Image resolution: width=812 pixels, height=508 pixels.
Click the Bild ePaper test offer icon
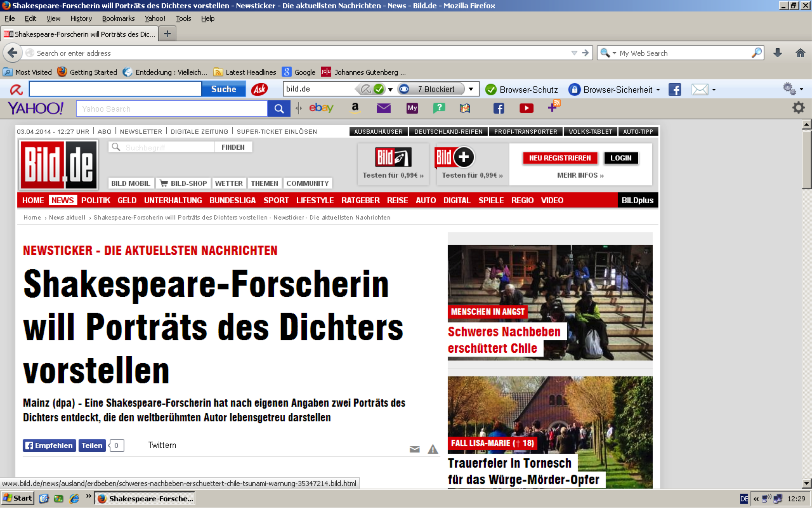point(393,157)
